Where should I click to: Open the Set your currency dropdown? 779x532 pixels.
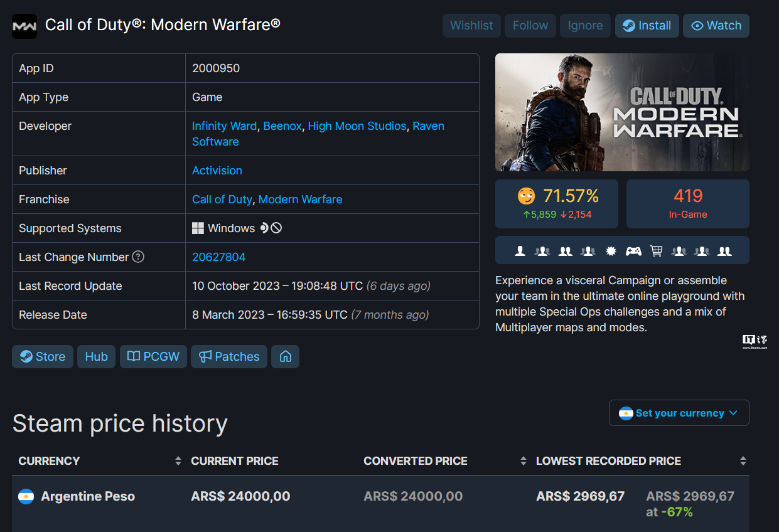(x=679, y=413)
